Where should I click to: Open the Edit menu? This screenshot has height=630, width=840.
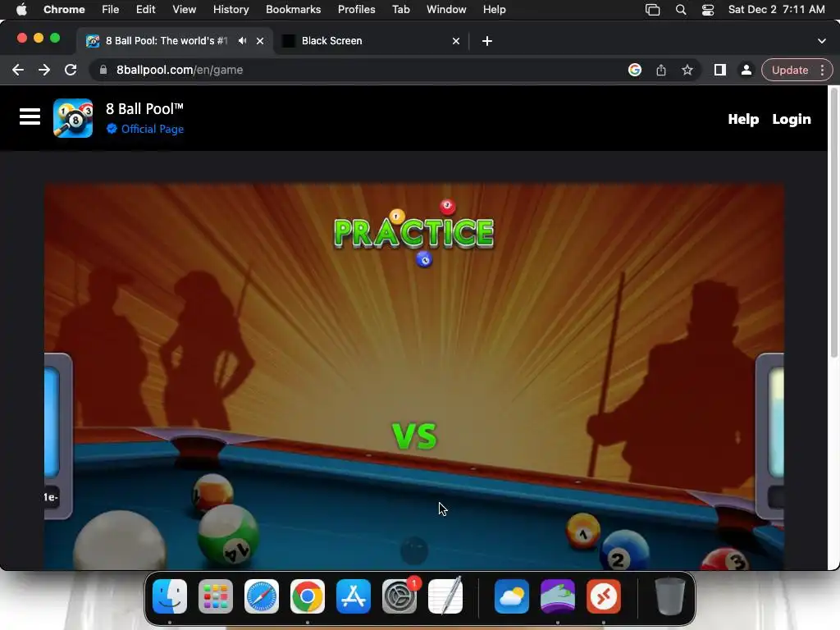[145, 9]
